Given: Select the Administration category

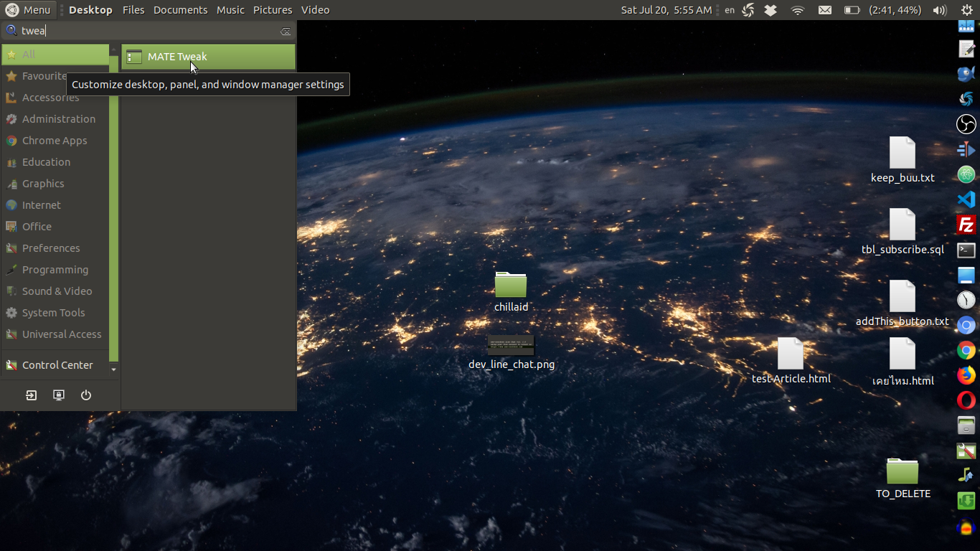Looking at the screenshot, I should coord(58,119).
